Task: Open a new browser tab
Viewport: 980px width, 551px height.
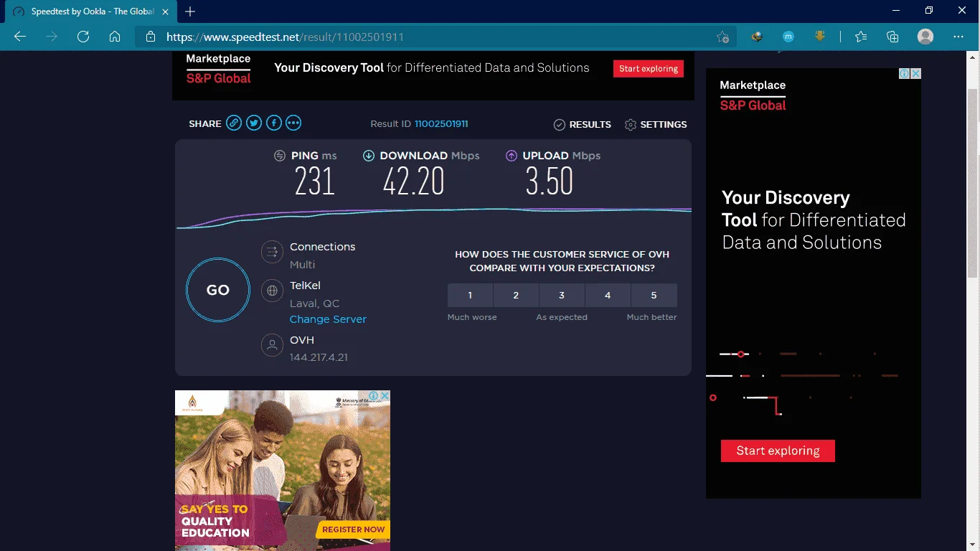Action: coord(190,11)
